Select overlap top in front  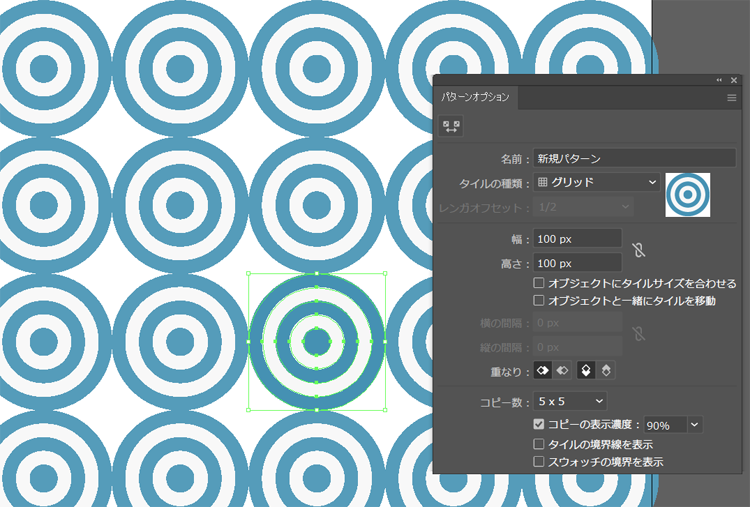pyautogui.click(x=586, y=370)
